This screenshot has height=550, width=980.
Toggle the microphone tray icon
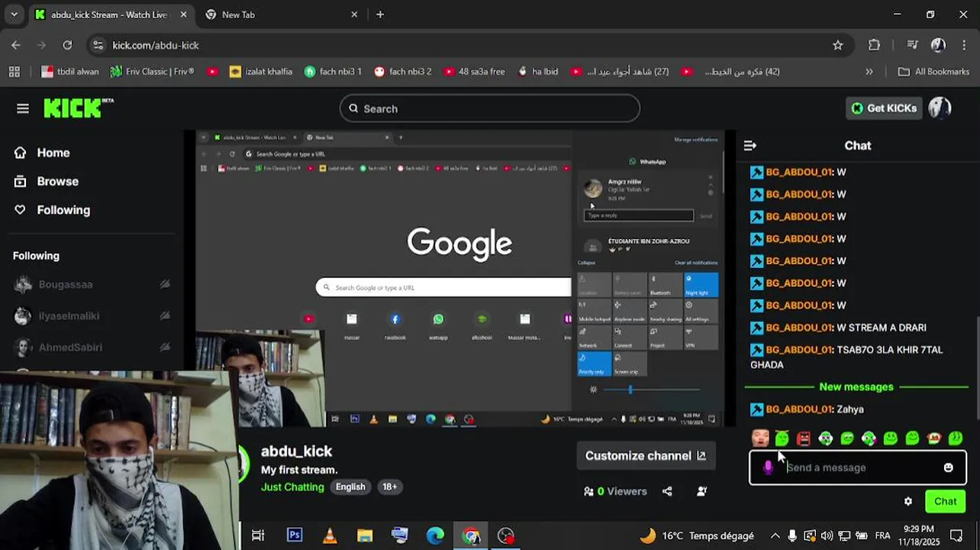coord(792,536)
